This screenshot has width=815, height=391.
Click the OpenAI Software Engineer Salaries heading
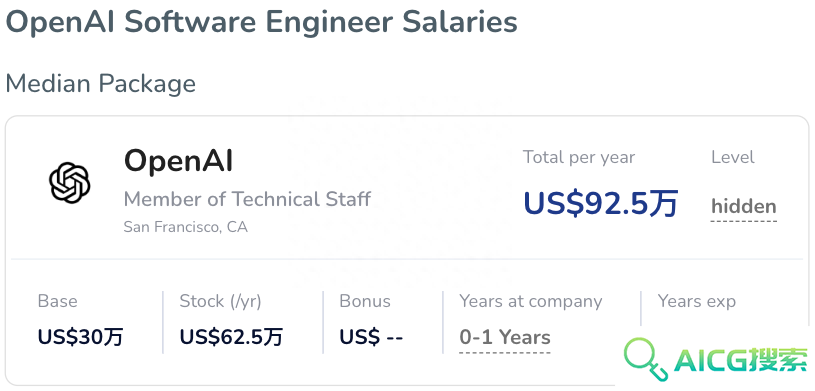[261, 22]
